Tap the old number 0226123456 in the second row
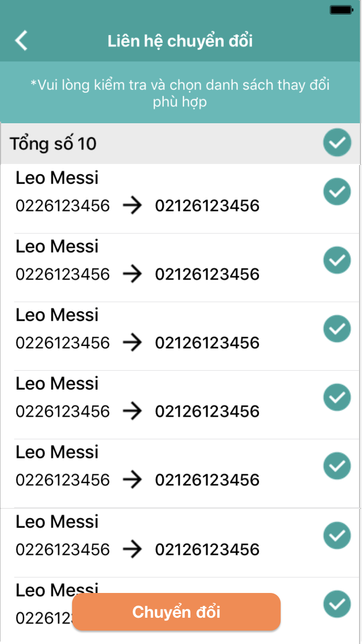Screen dimensions: 362x644 (x=63, y=274)
